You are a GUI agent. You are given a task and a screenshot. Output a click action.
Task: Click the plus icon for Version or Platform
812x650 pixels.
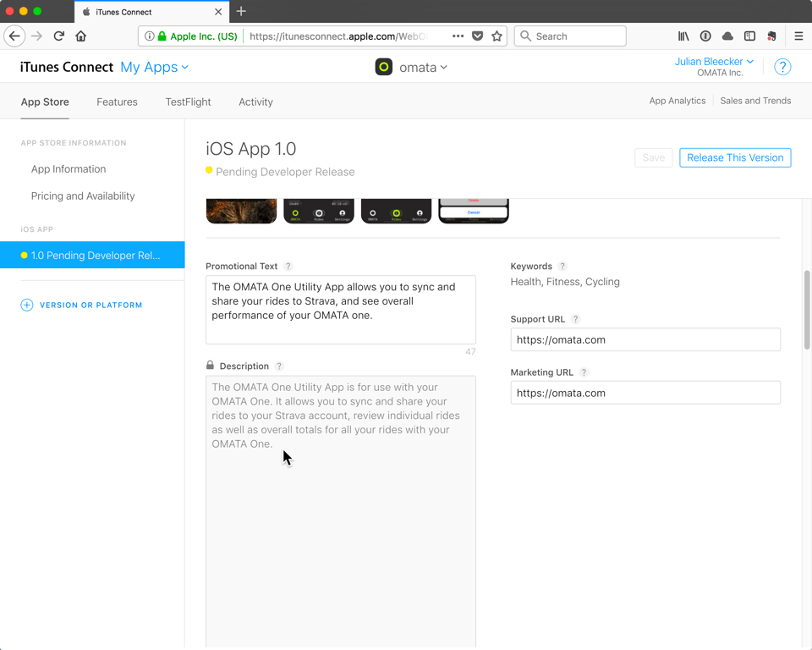[x=27, y=305]
